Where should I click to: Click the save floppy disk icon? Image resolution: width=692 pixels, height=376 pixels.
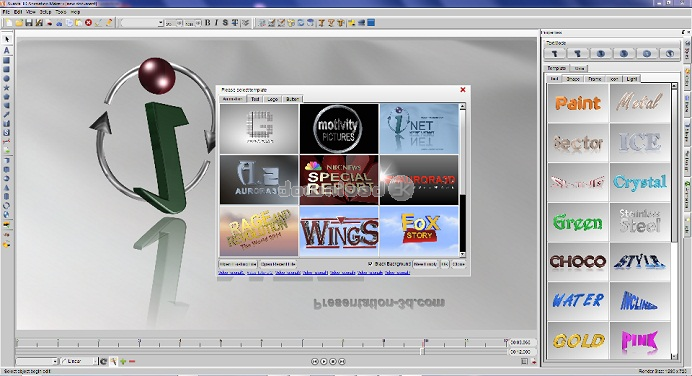29,23
